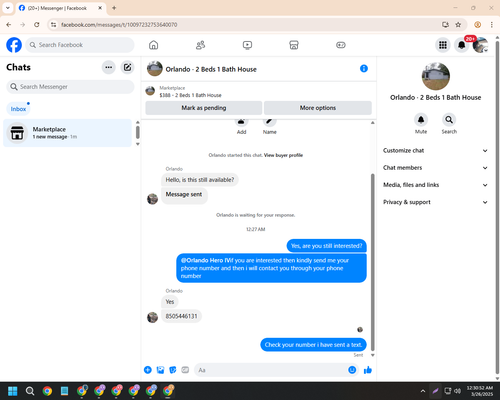This screenshot has height=400, width=500.
Task: Open the emoji picker in message box
Action: tap(352, 370)
